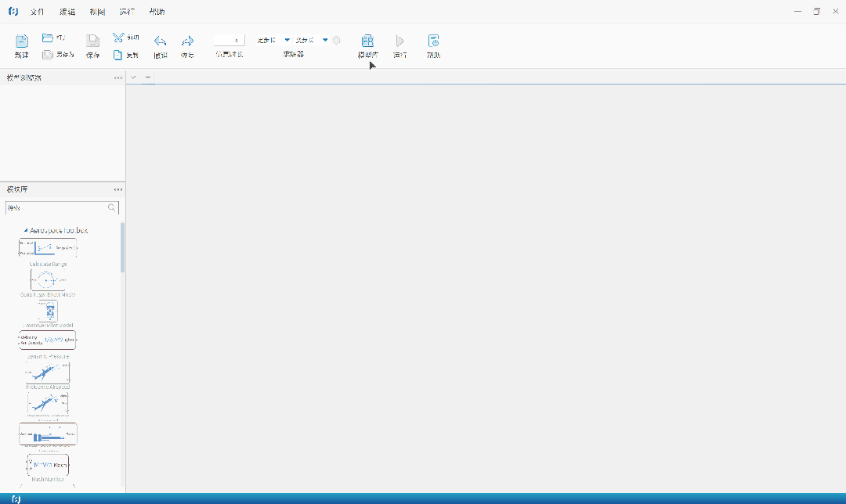Click the New (新建) file icon

coord(22,41)
